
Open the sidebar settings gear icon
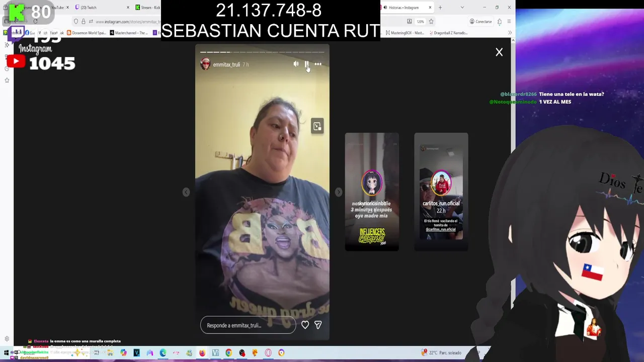tap(7, 339)
